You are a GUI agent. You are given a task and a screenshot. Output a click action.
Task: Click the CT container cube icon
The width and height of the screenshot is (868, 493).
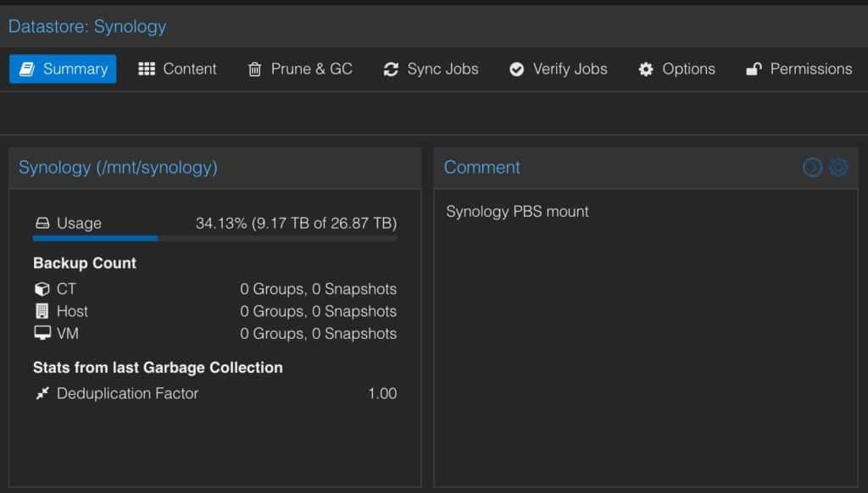(x=42, y=290)
